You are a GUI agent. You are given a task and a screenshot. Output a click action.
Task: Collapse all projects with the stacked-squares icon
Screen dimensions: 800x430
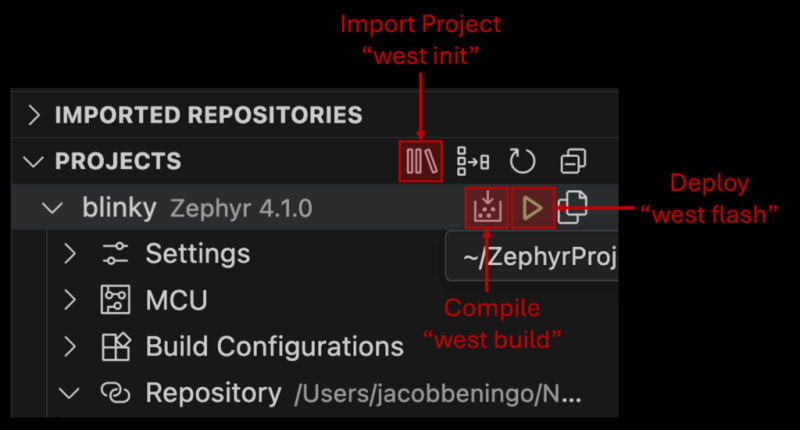click(573, 161)
